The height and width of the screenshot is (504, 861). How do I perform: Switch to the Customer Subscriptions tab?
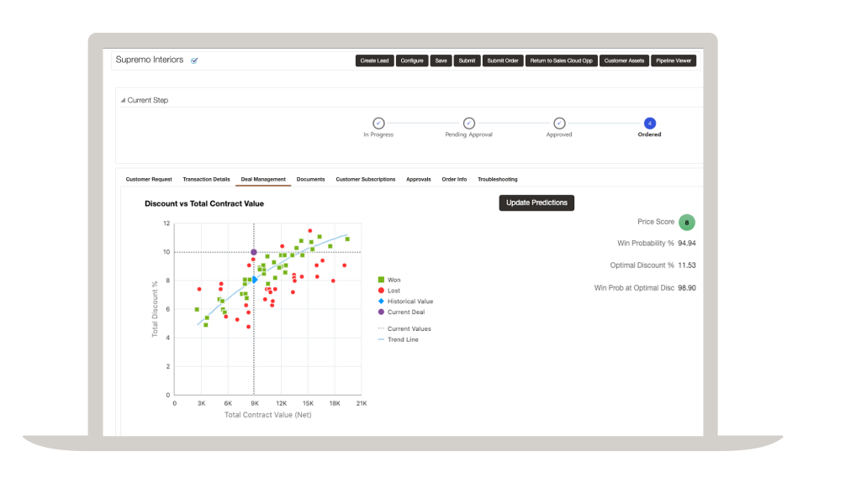[365, 179]
